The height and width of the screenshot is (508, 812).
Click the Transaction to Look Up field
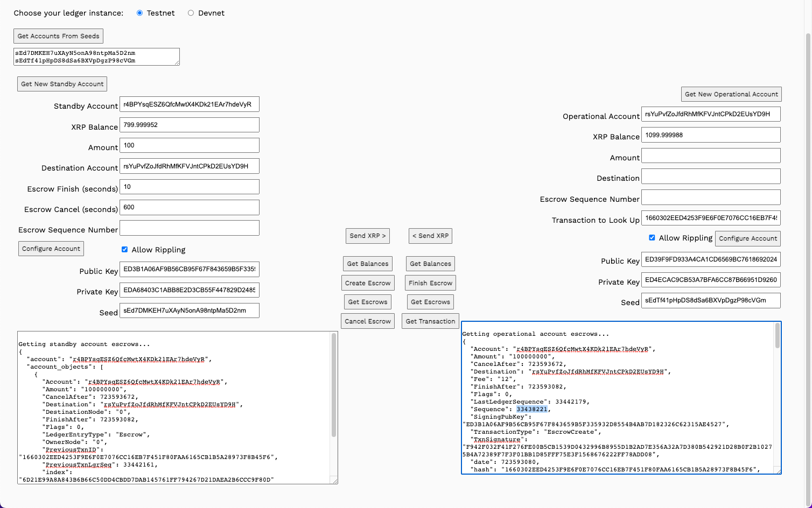(711, 218)
